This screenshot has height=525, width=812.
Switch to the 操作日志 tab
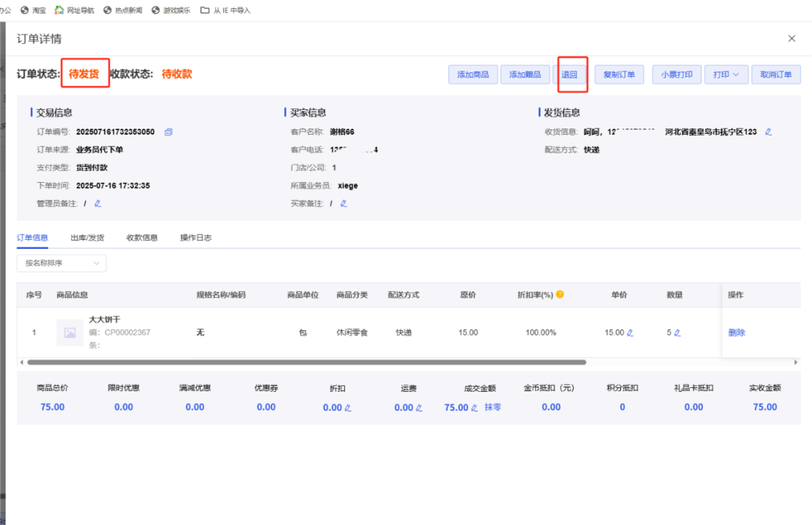click(x=194, y=237)
